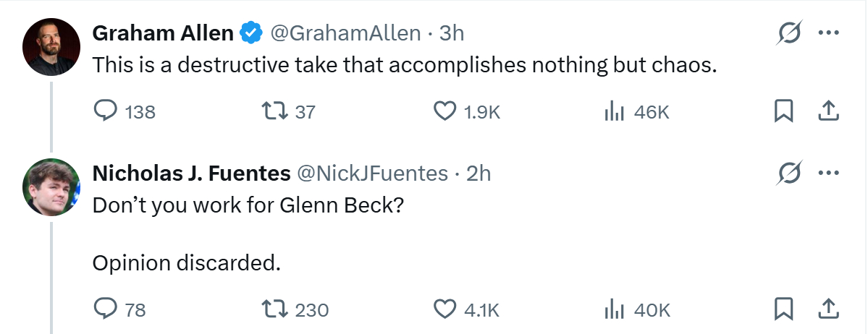868x334 pixels.
Task: Open more options for Graham Allen's tweet
Action: (x=827, y=33)
